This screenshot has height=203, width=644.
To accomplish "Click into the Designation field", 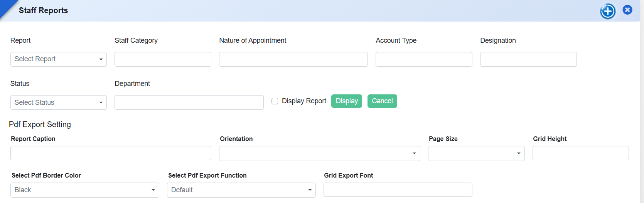I will pos(528,59).
